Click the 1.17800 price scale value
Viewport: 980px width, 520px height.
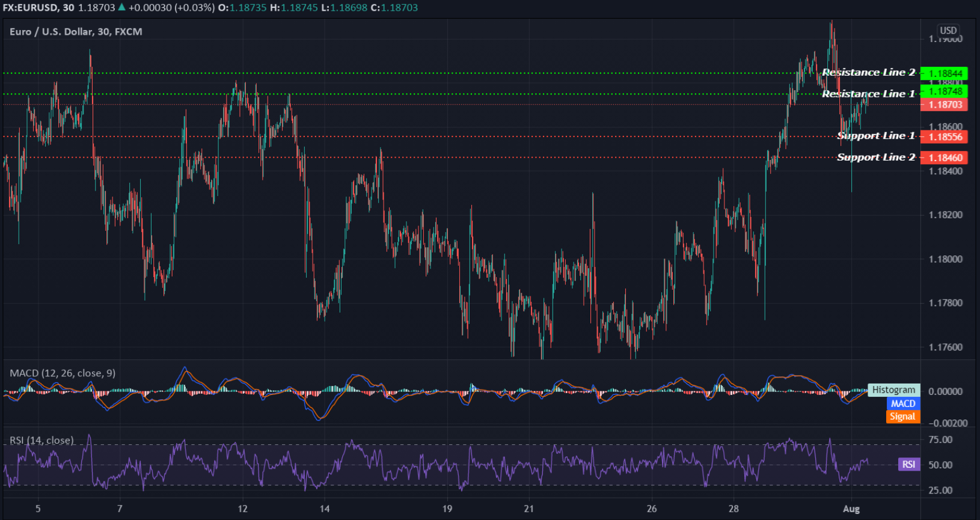point(946,303)
